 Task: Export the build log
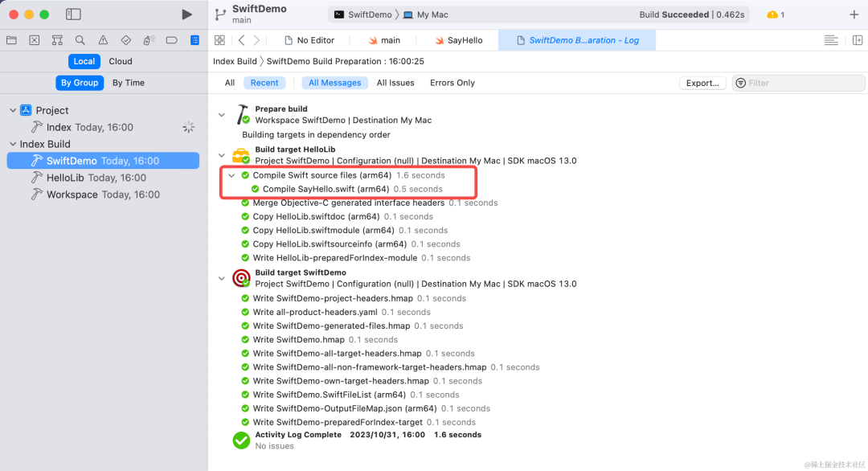point(702,83)
